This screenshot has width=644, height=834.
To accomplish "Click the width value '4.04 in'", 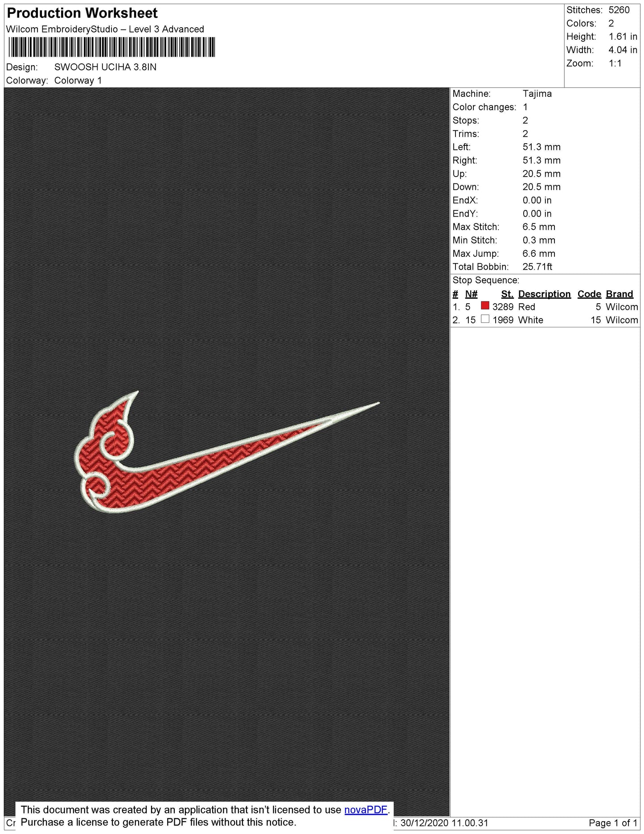I will [623, 50].
